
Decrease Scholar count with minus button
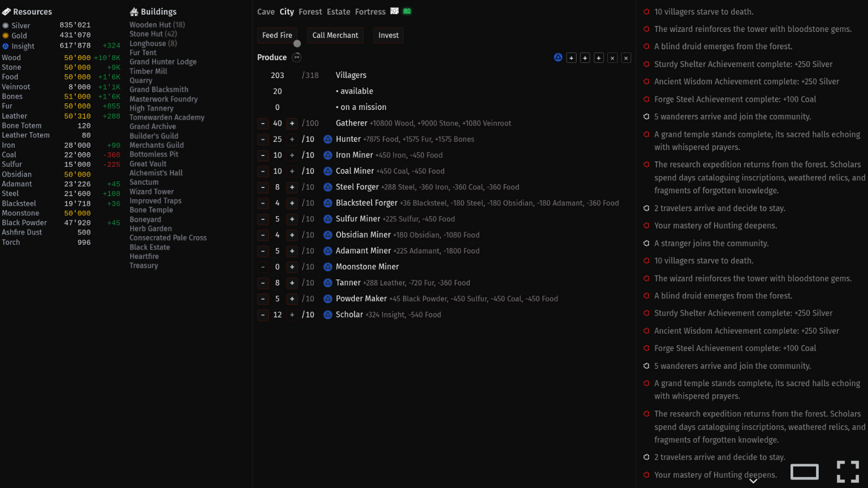(x=263, y=315)
